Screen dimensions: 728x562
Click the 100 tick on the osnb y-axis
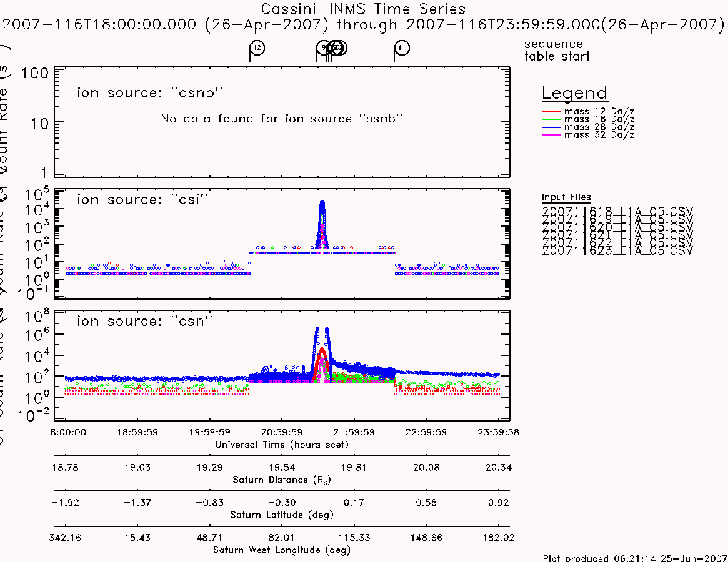point(35,73)
